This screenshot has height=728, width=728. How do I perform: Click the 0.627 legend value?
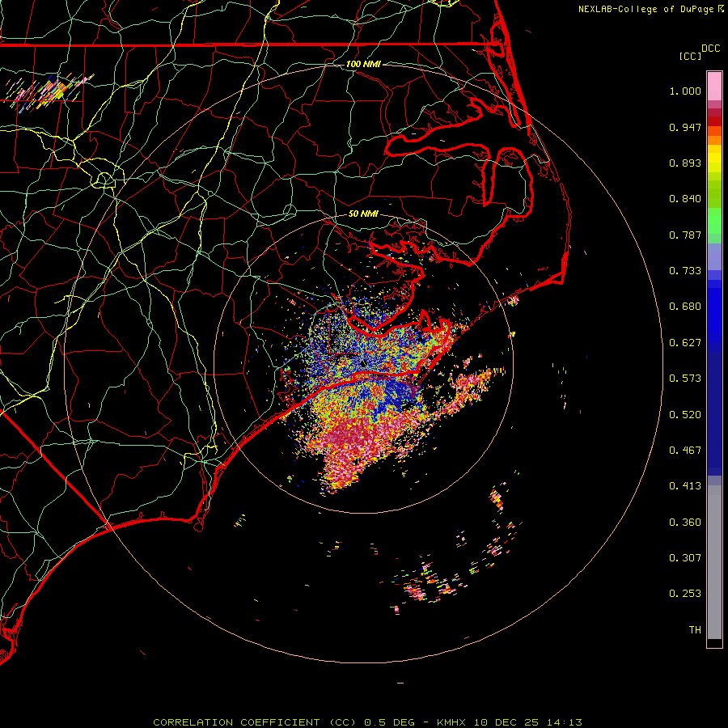pos(685,343)
